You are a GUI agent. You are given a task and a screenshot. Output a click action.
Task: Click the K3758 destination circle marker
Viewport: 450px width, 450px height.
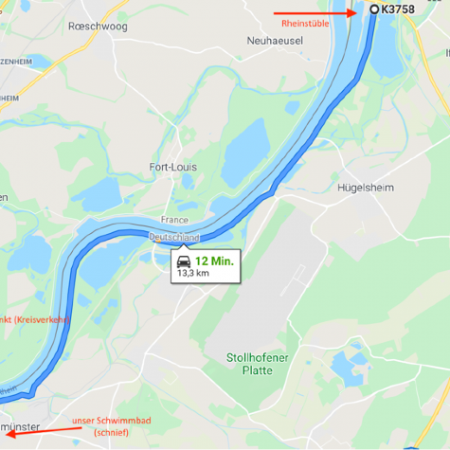374,9
